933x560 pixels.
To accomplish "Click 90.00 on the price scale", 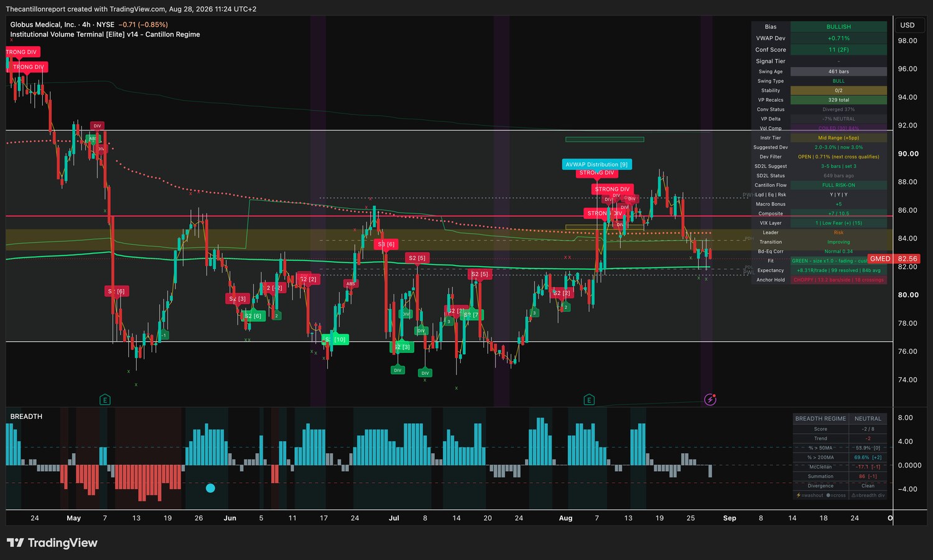I will (908, 154).
